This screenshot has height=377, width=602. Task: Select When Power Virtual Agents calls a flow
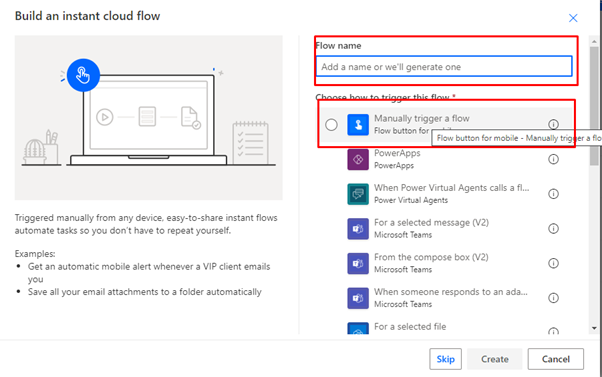point(452,188)
